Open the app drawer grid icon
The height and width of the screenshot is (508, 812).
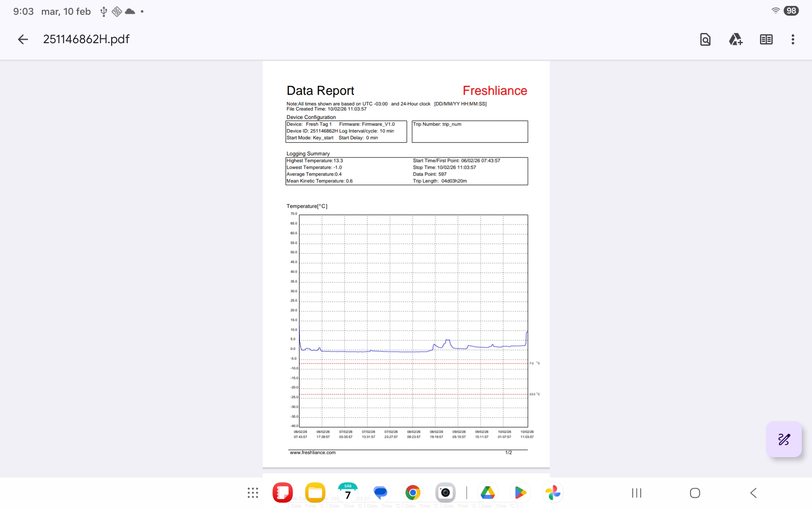click(x=253, y=493)
